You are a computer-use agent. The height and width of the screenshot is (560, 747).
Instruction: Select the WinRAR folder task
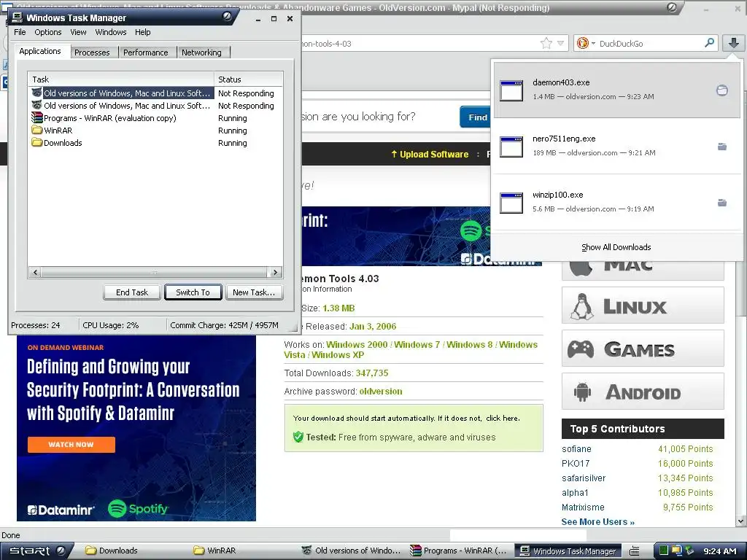pyautogui.click(x=155, y=131)
